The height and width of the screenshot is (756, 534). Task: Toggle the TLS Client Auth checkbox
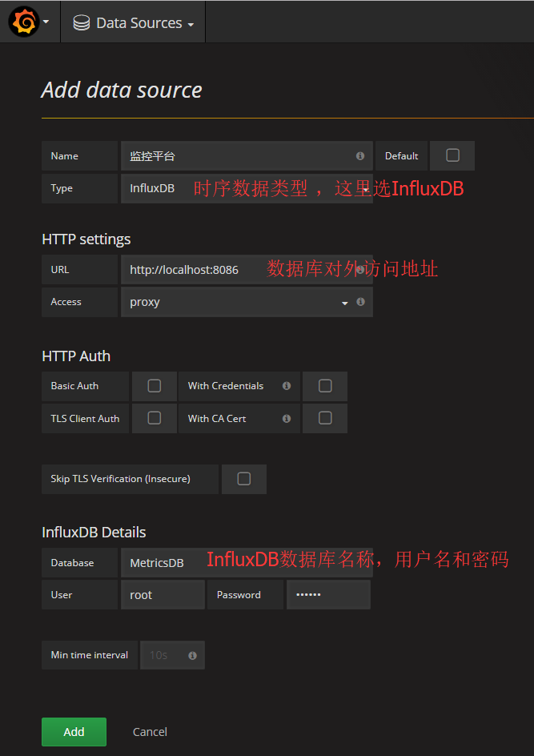click(155, 418)
